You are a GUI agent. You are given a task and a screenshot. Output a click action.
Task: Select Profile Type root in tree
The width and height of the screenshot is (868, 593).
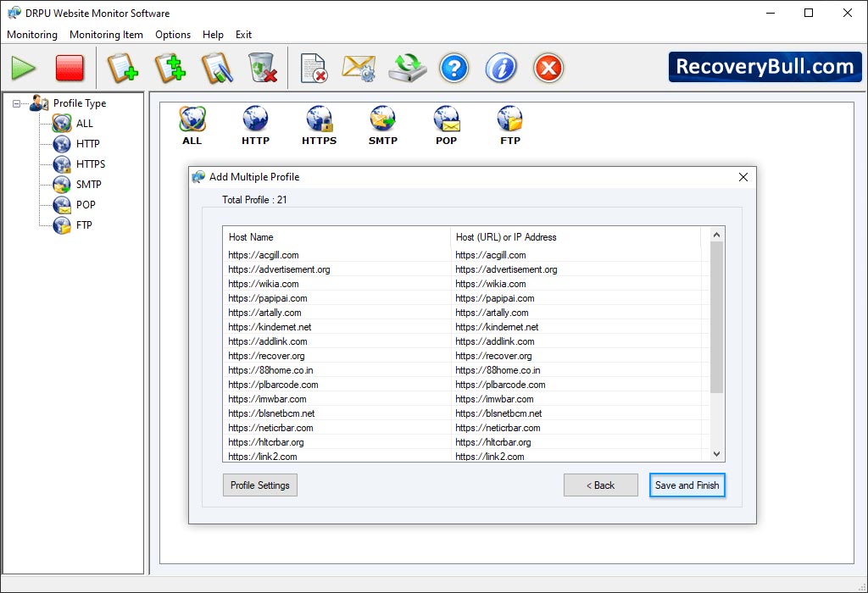click(79, 103)
